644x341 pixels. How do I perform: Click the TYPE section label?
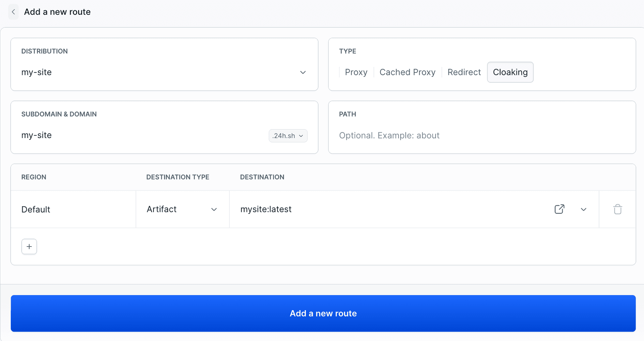click(x=347, y=51)
